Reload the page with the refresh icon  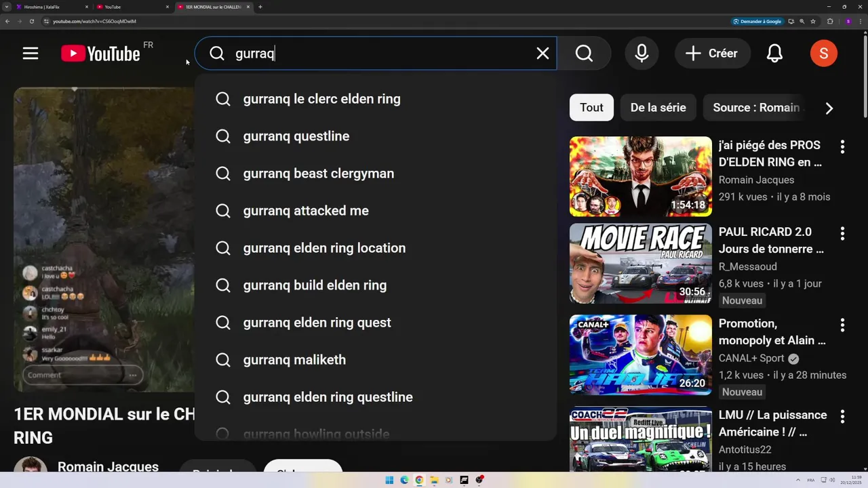(32, 21)
